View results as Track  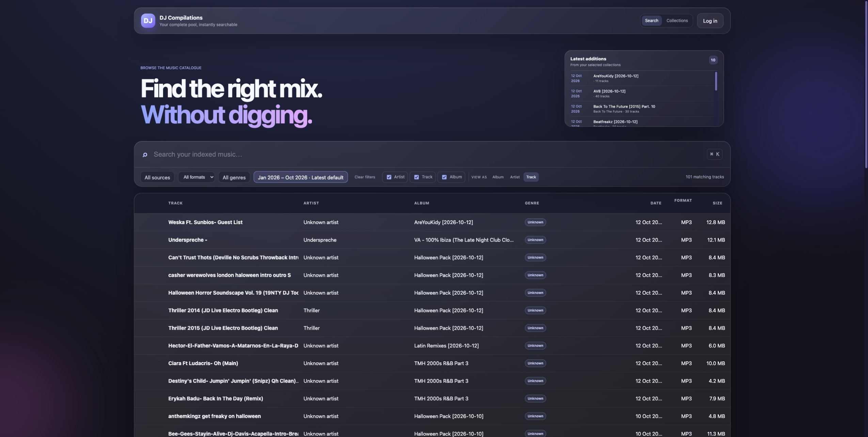[531, 177]
